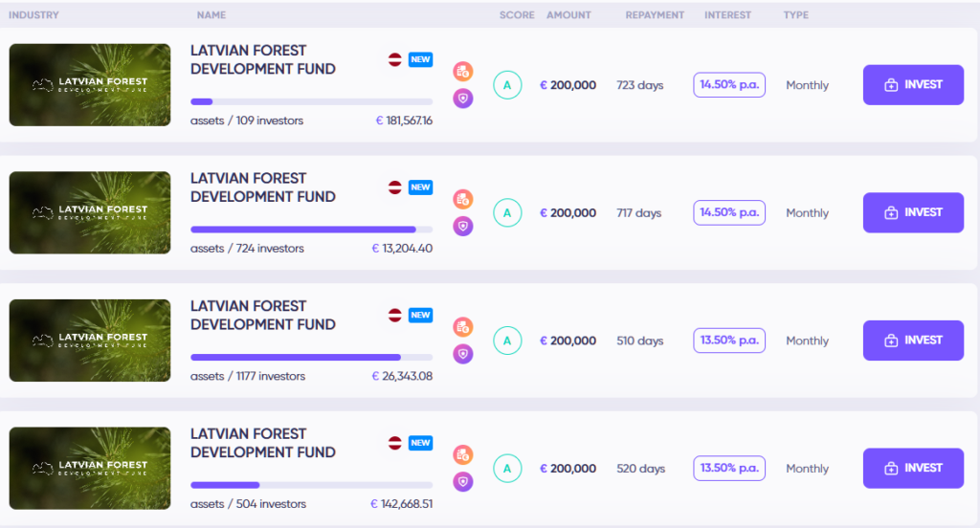Open forest thumbnail of 717 days loan
The width and height of the screenshot is (980, 528).
click(x=90, y=212)
